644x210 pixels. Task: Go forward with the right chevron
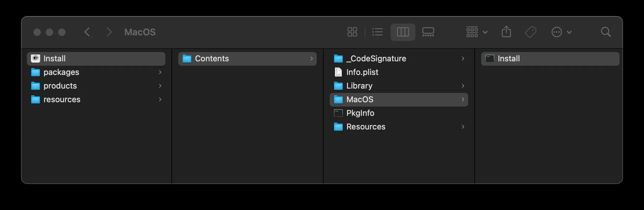point(109,32)
